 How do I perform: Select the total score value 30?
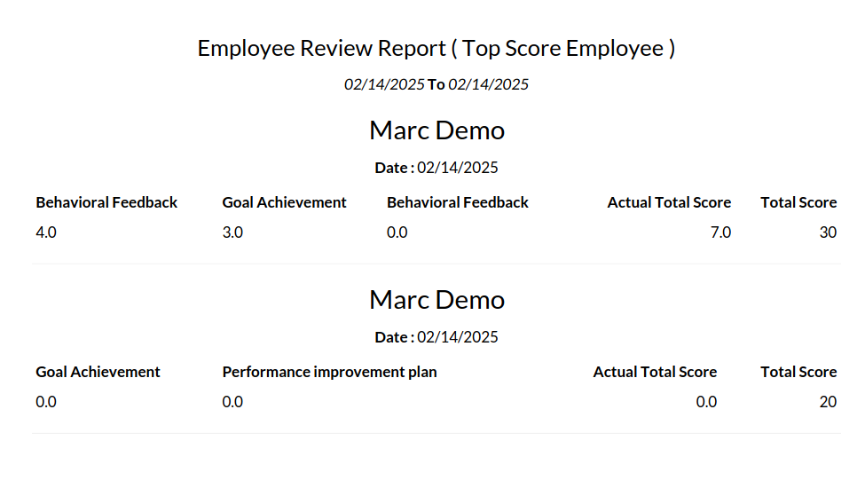click(x=828, y=232)
